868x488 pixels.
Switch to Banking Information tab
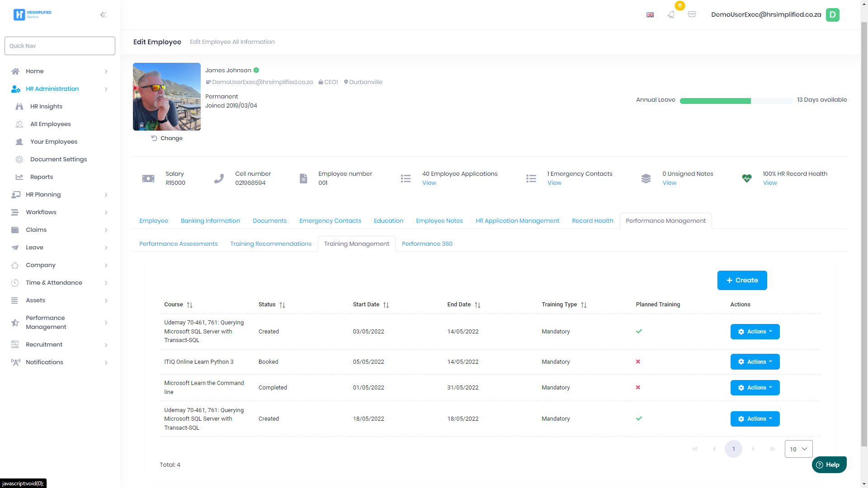210,221
